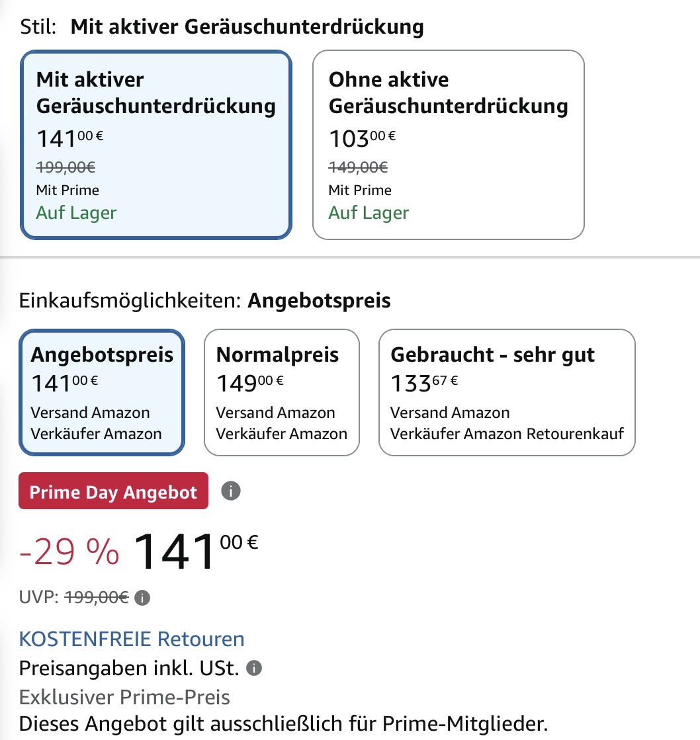This screenshot has height=740, width=700.
Task: Click the struck-through 149,00€ price
Action: [358, 167]
